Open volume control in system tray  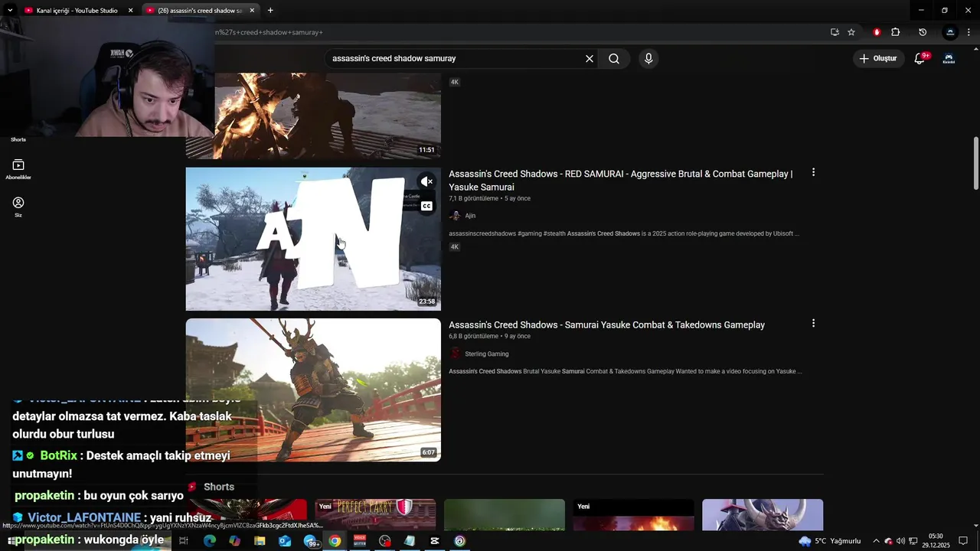click(x=900, y=541)
